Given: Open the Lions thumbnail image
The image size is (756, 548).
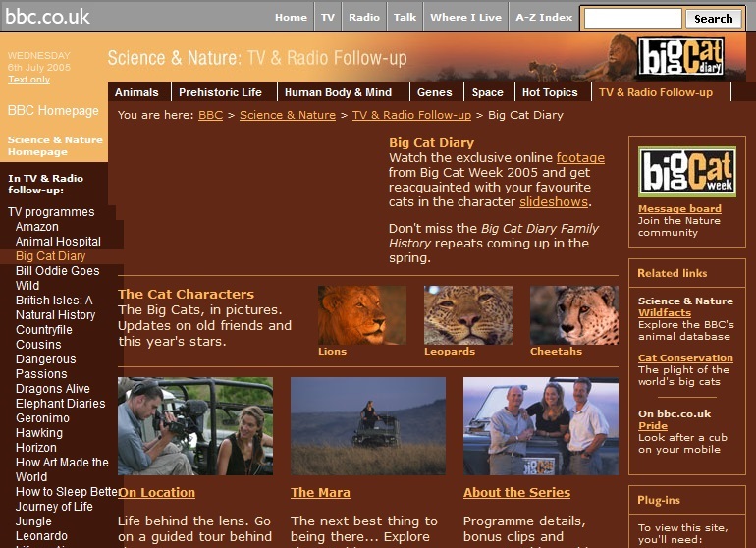Looking at the screenshot, I should coord(362,314).
